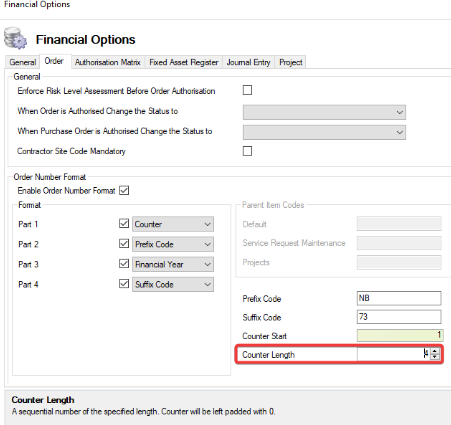
Task: Open the Authorisation Matrix tab
Action: (x=108, y=62)
